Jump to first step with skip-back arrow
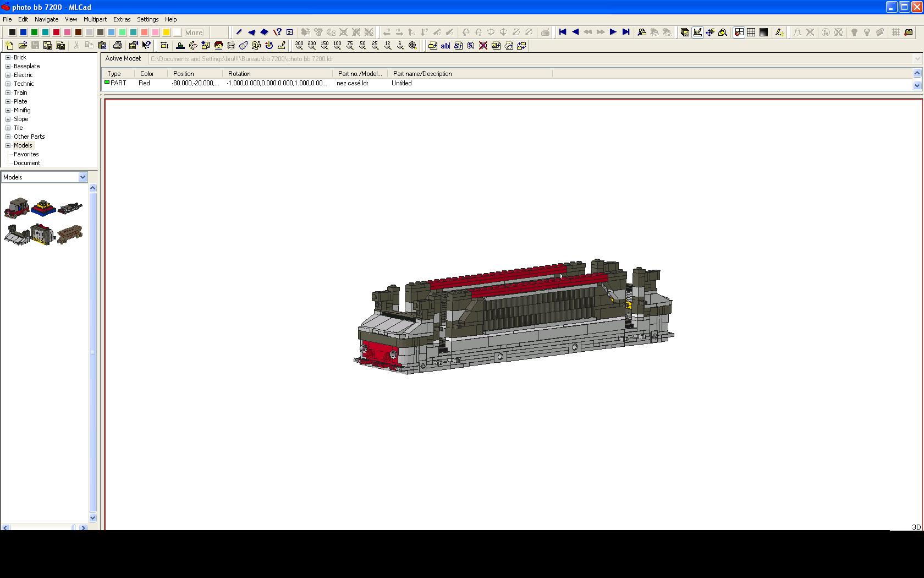 click(x=563, y=32)
